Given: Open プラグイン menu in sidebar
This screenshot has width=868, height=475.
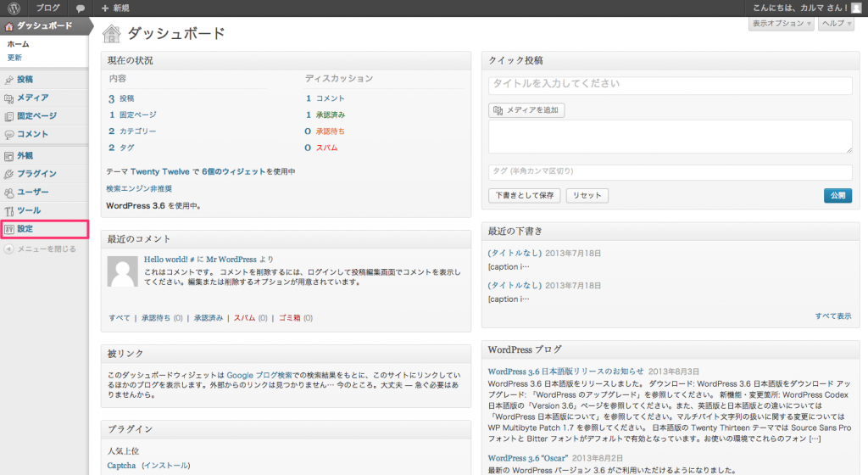Looking at the screenshot, I should point(37,174).
